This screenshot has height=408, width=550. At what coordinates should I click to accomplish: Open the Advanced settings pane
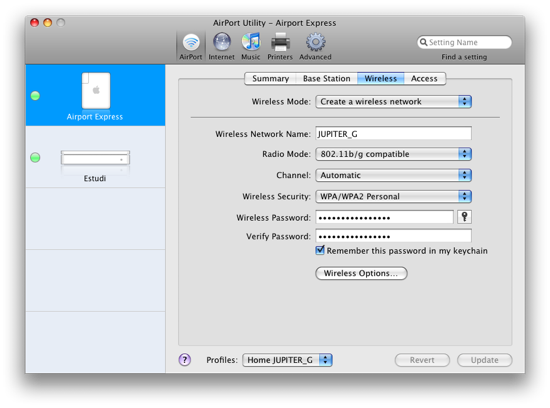pyautogui.click(x=315, y=46)
